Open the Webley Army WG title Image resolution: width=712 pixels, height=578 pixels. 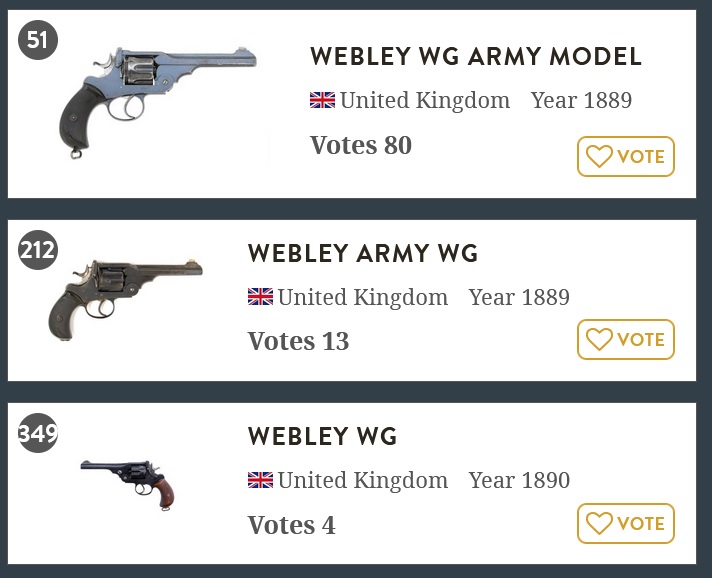point(362,254)
